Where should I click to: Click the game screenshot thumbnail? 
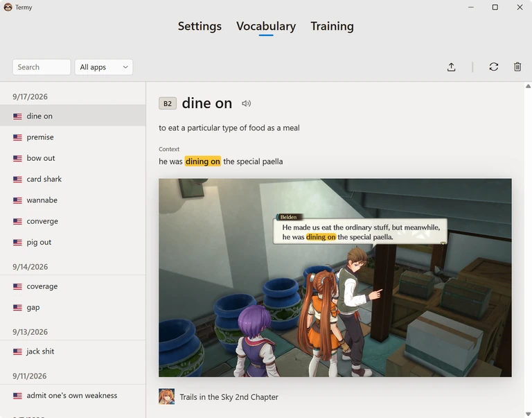[335, 277]
